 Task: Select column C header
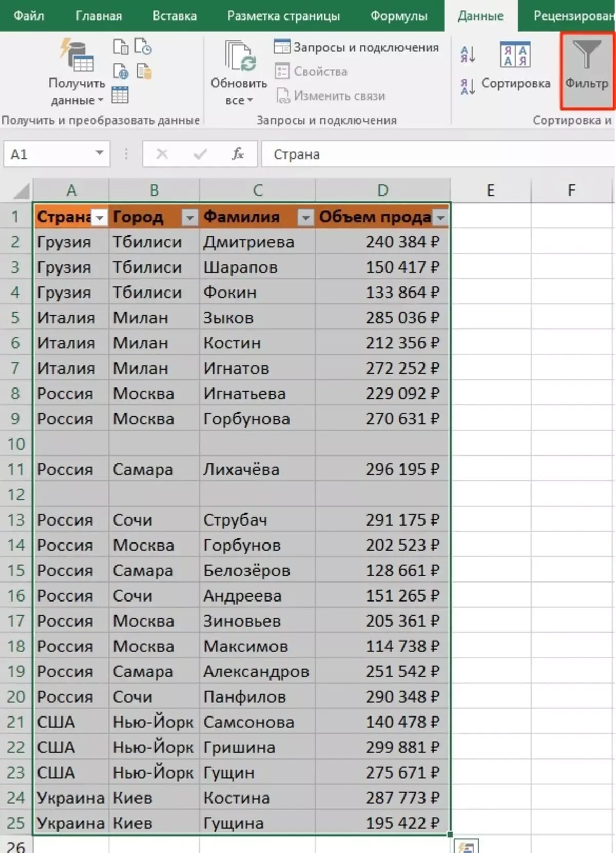point(258,190)
